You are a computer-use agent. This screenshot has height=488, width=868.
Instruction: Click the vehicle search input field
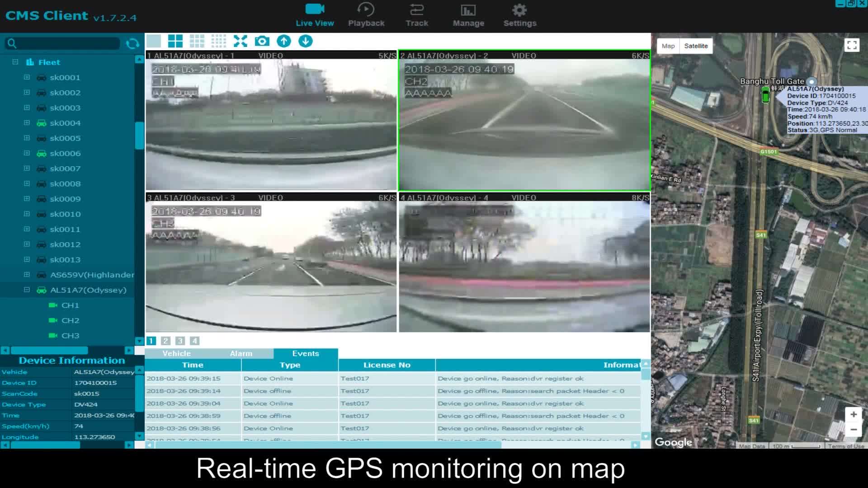[68, 43]
